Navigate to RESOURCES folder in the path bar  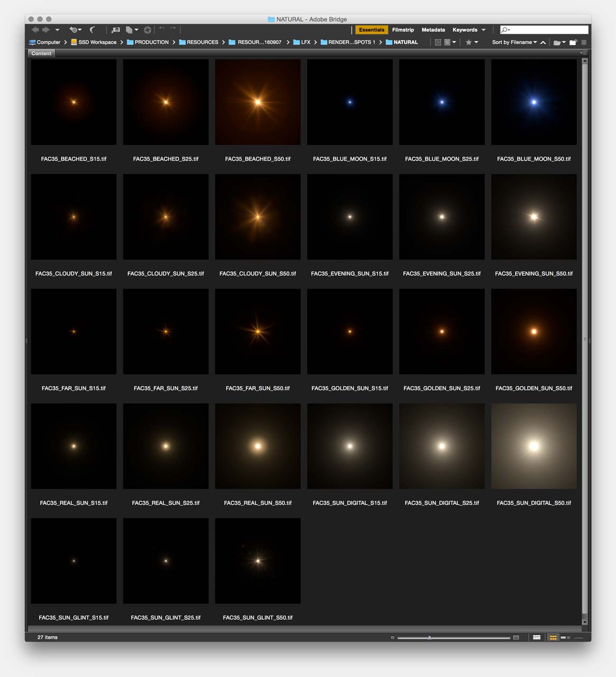(198, 42)
